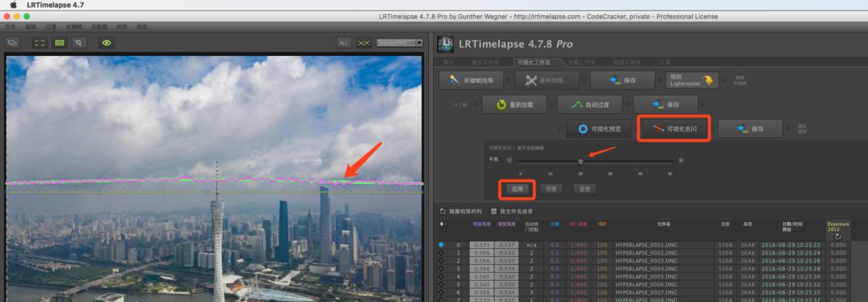Open the Exposure2012 curve dropdown

(400, 42)
